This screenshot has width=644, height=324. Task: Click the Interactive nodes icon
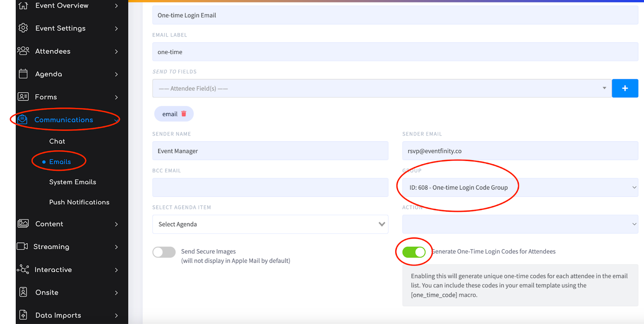coord(23,269)
